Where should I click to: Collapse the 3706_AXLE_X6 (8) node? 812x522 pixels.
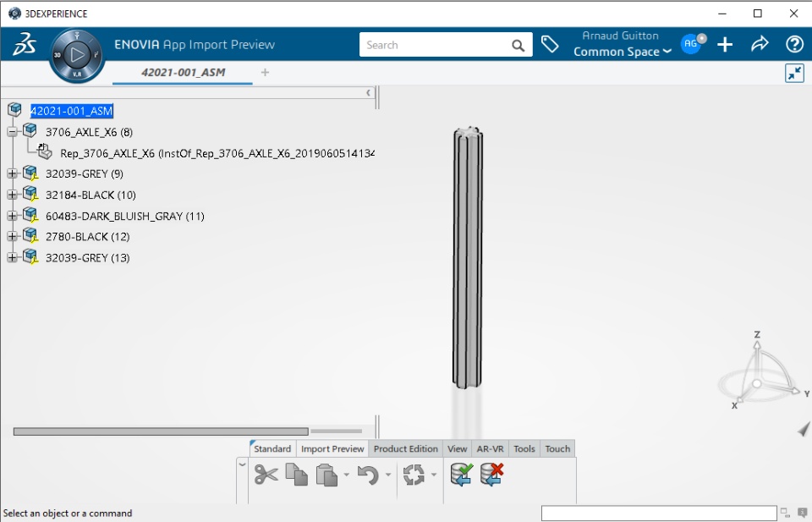13,131
